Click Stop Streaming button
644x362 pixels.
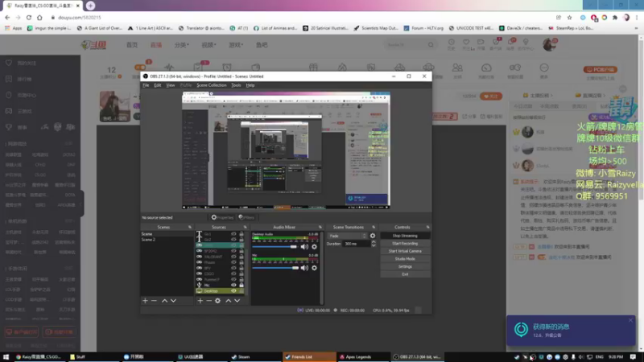click(x=405, y=236)
